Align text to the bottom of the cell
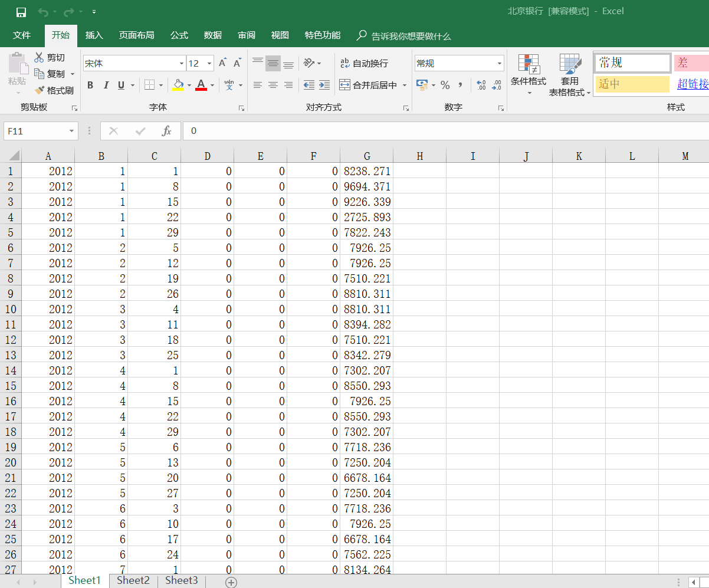 [288, 63]
